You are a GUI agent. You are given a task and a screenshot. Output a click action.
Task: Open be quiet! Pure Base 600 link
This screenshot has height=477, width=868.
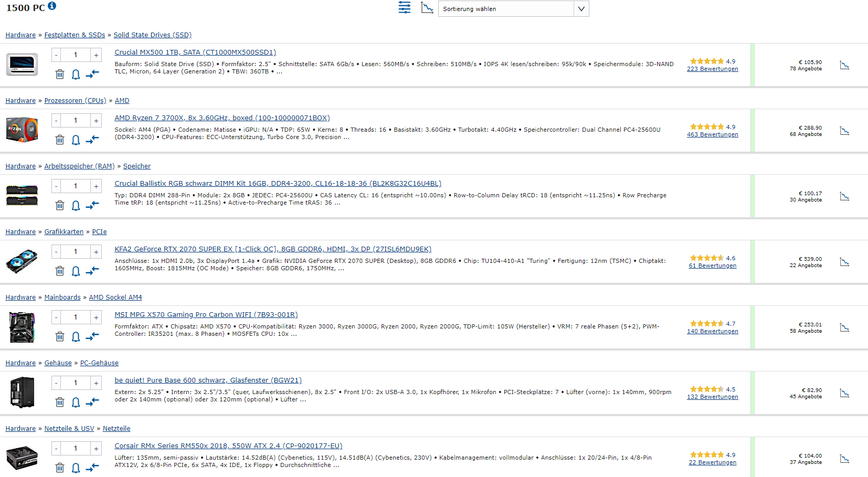click(208, 380)
